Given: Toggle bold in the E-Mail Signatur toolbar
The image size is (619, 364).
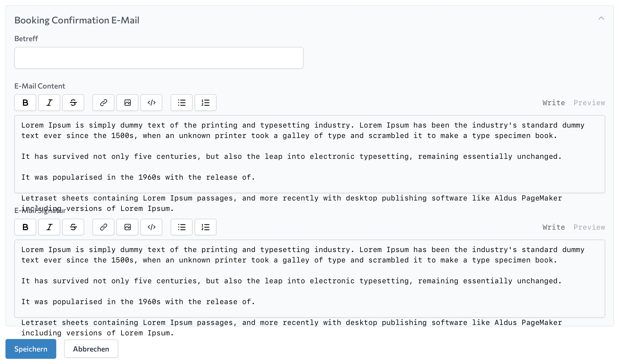Looking at the screenshot, I should [25, 227].
